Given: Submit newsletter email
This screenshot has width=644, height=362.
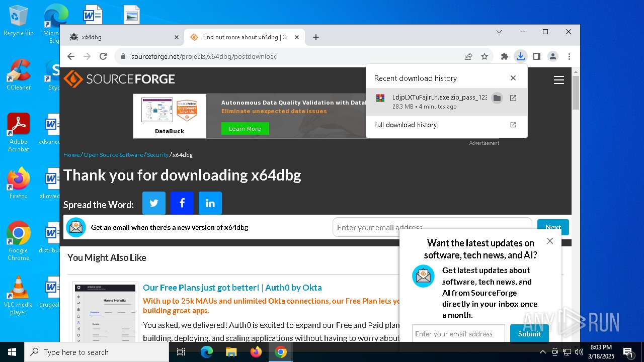Looking at the screenshot, I should tap(529, 334).
